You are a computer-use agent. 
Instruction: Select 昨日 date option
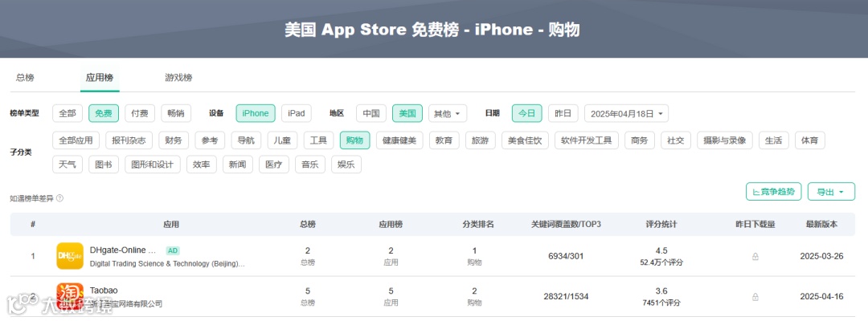[x=563, y=113]
